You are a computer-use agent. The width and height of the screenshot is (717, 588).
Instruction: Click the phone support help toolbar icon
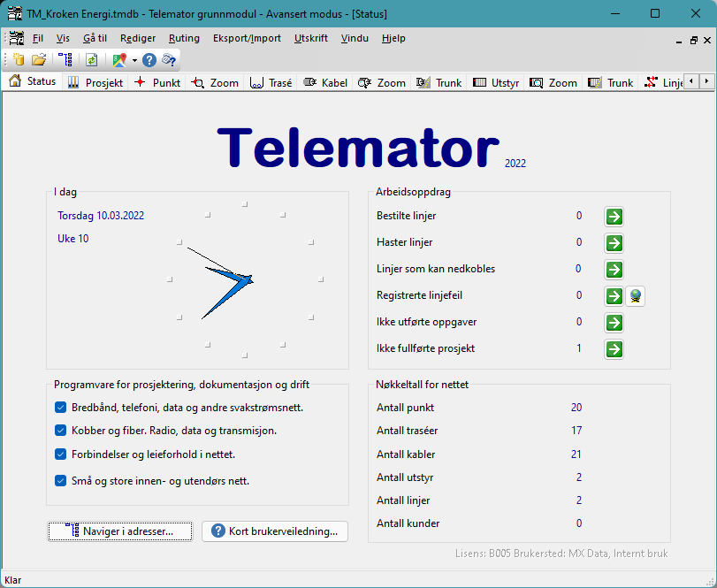[169, 60]
